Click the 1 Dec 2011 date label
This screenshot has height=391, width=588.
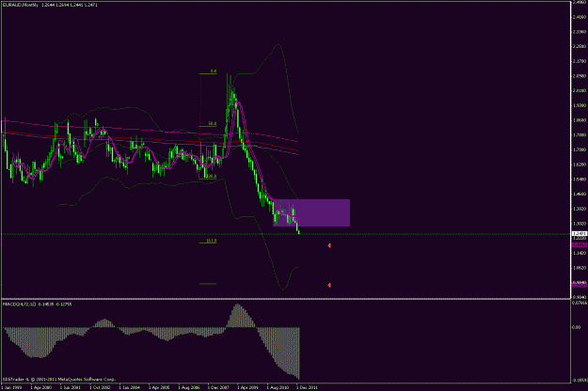[307, 387]
